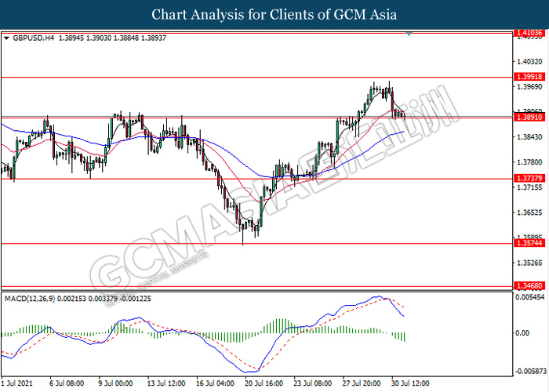Viewport: 549px width, 392px height.
Task: Click the 23 Jul 08:00 time label
Action: point(313,383)
